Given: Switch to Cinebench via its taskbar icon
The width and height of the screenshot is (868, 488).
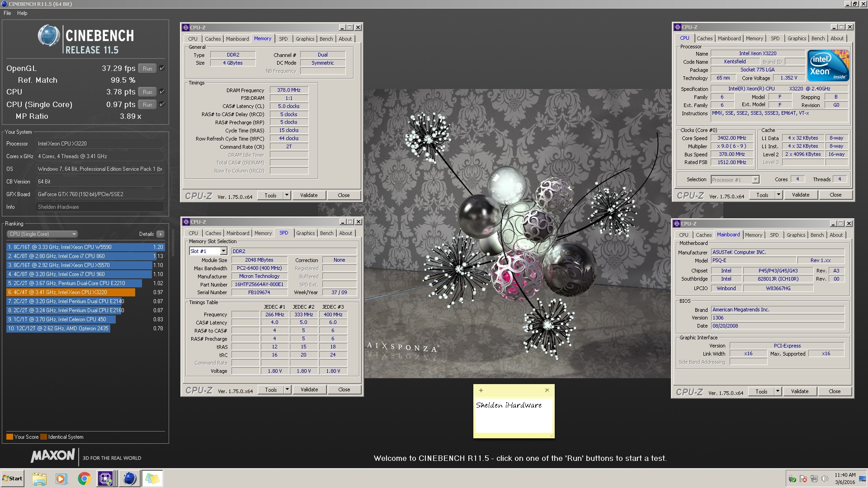Looking at the screenshot, I should tap(129, 479).
